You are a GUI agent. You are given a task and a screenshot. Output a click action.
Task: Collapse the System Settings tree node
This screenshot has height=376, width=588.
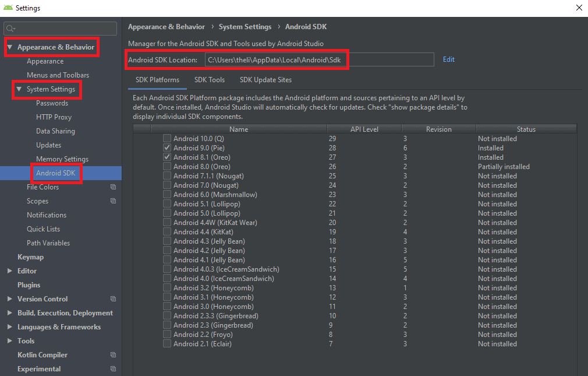19,89
